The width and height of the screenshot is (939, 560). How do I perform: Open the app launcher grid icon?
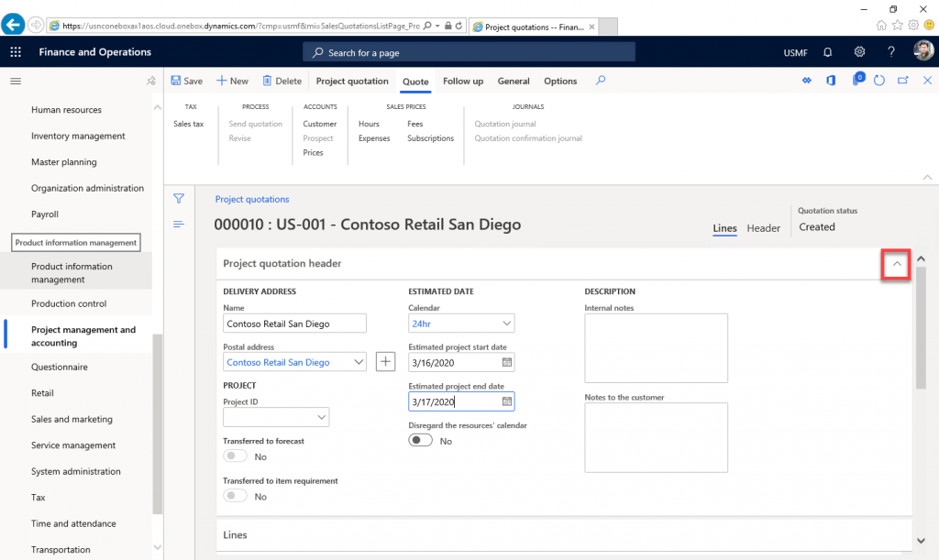pos(15,52)
